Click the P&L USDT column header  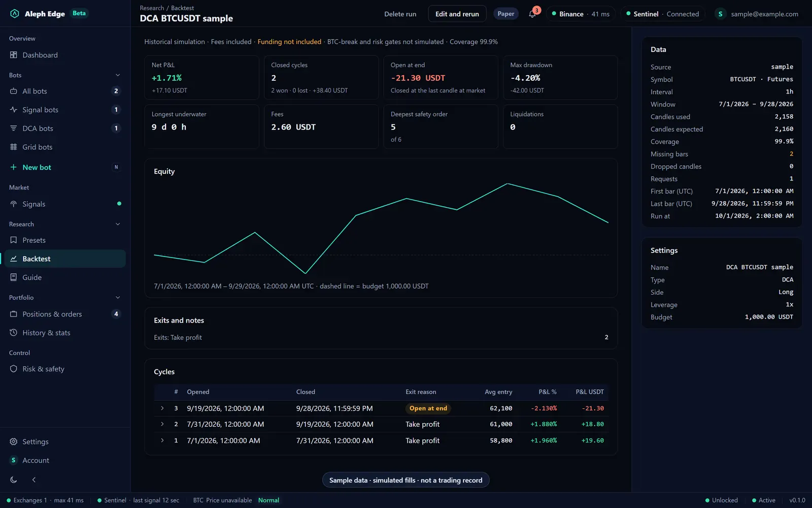click(x=589, y=392)
